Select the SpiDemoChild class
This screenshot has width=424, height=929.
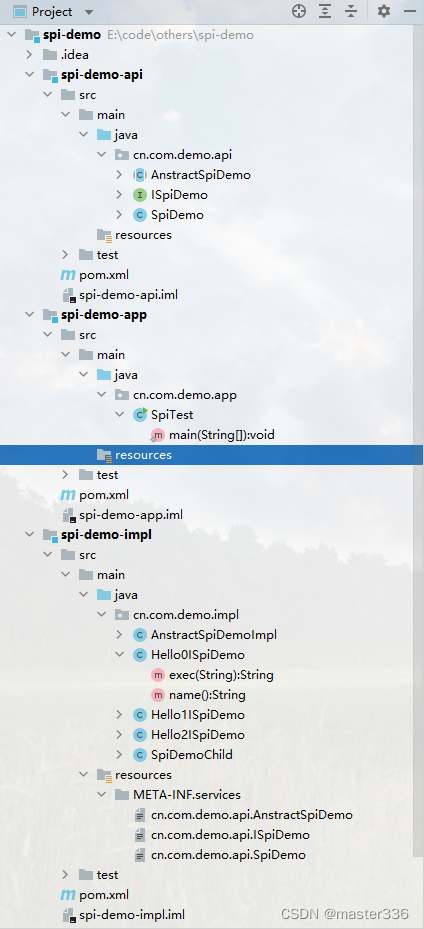(192, 755)
